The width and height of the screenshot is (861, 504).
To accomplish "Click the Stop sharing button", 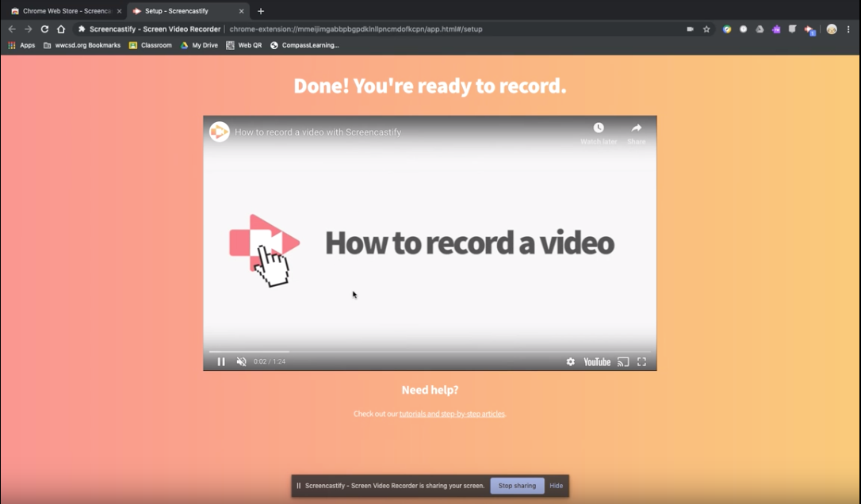I will (516, 486).
